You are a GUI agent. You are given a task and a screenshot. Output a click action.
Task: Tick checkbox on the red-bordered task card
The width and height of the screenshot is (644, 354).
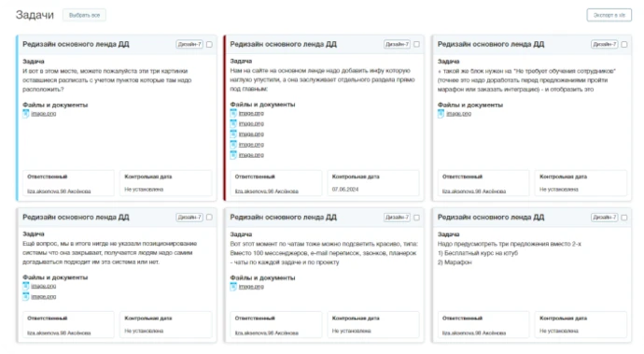[x=417, y=45]
